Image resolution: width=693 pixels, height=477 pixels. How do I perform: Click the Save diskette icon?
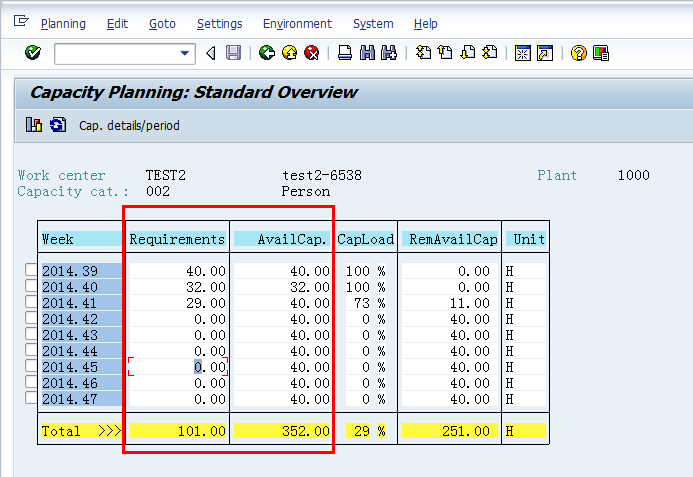click(233, 53)
